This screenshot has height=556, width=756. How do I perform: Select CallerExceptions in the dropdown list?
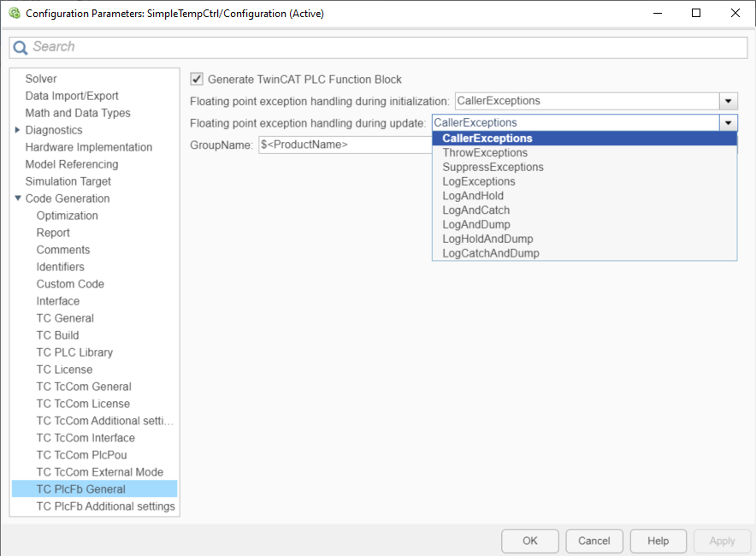(584, 139)
